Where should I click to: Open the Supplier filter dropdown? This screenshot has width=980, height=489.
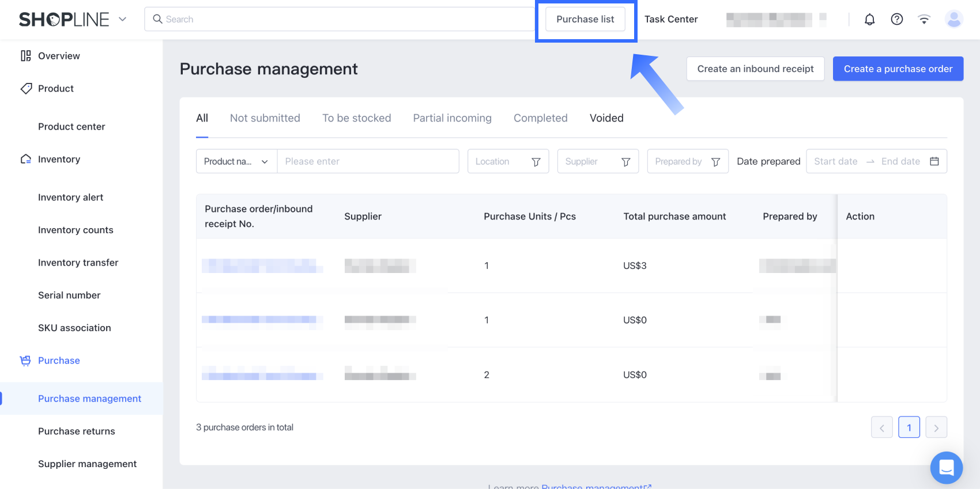(x=597, y=161)
